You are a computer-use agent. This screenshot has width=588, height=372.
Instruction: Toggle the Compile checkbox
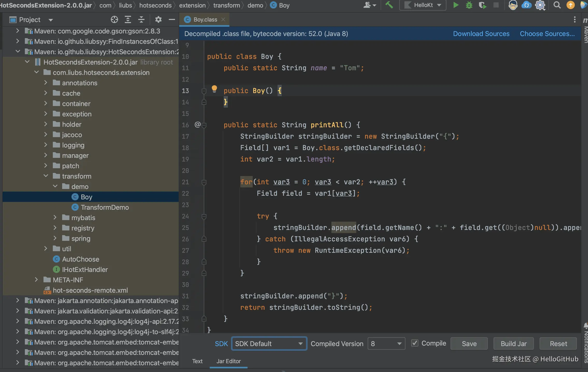[x=415, y=343]
